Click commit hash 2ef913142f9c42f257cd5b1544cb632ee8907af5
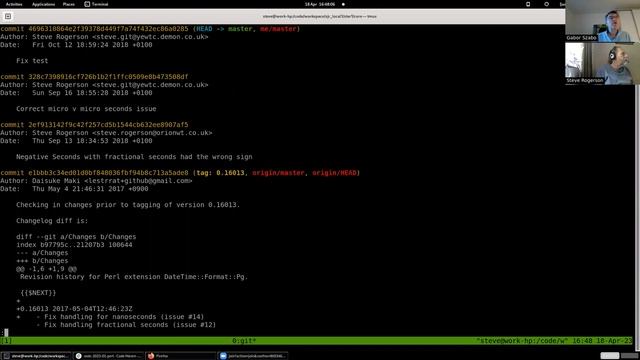Viewport: 640px width, 360px height. [108, 125]
